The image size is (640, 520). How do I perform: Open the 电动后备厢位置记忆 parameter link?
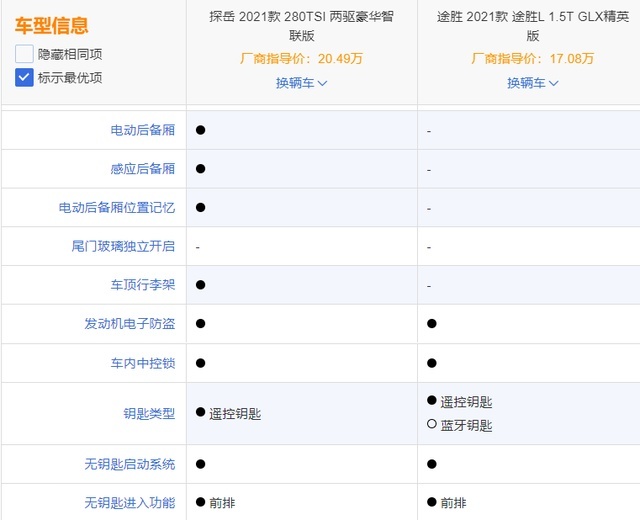[x=117, y=208]
